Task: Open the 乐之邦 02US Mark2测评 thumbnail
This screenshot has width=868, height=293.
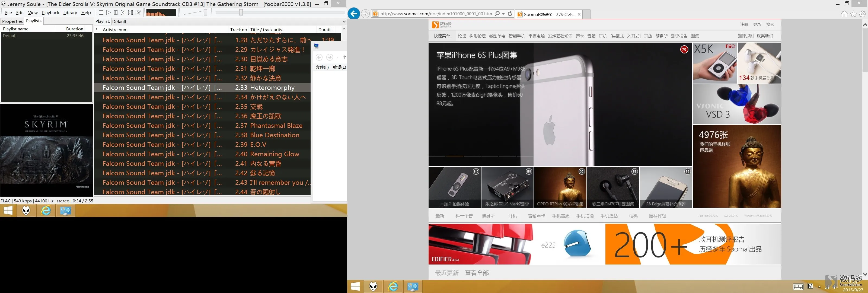Action: coord(507,187)
